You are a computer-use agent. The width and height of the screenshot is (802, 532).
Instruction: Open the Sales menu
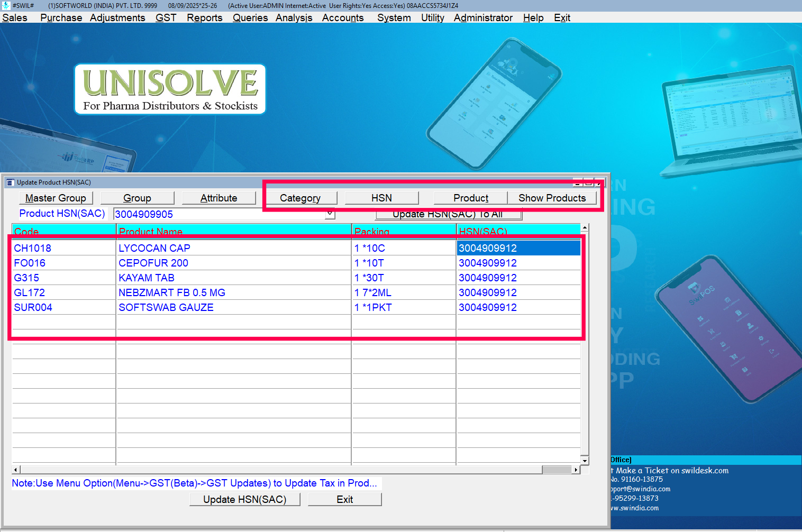15,17
